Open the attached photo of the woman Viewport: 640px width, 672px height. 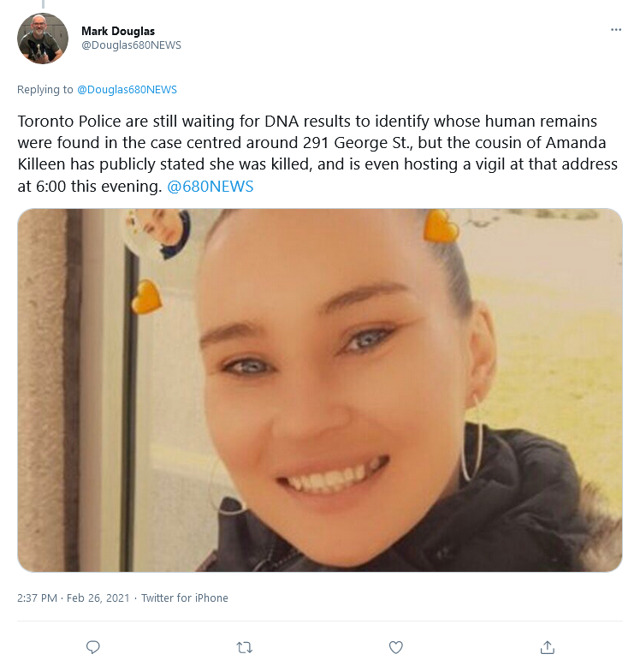click(319, 390)
